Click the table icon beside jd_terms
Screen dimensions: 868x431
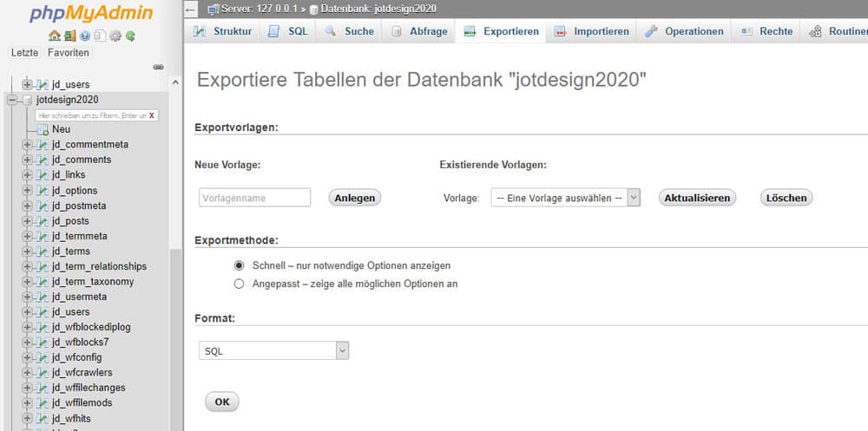point(43,251)
